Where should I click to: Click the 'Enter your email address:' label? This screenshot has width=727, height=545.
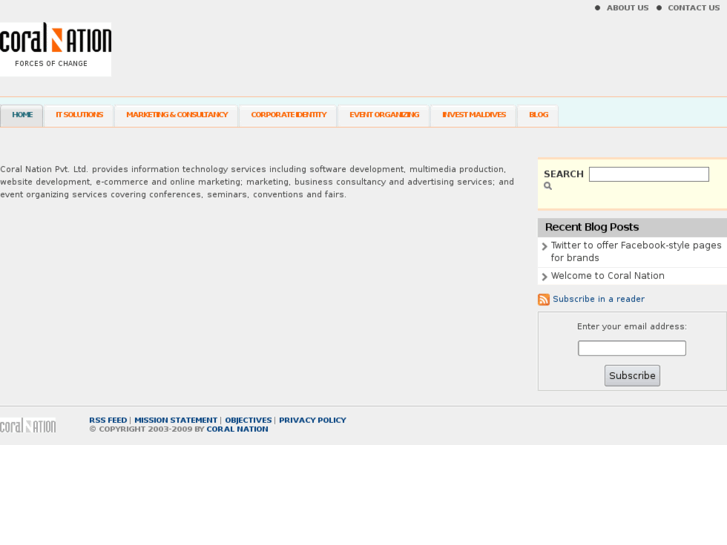pos(631,327)
